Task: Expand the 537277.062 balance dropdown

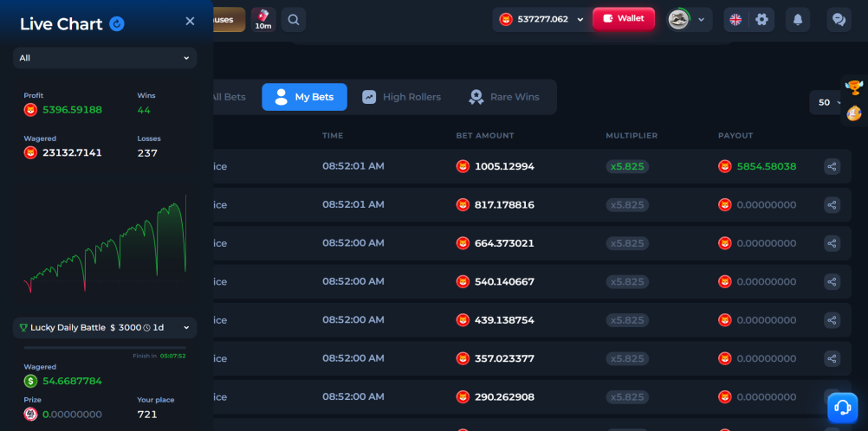Action: (580, 19)
